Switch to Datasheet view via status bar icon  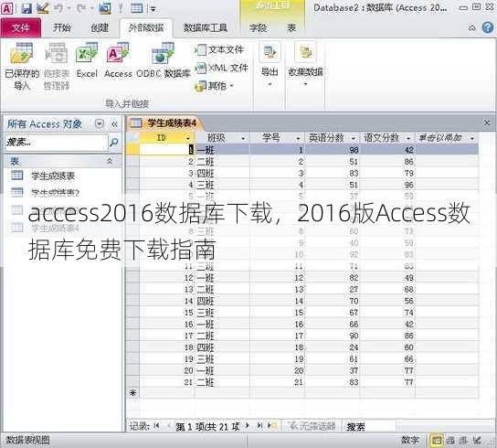click(437, 440)
